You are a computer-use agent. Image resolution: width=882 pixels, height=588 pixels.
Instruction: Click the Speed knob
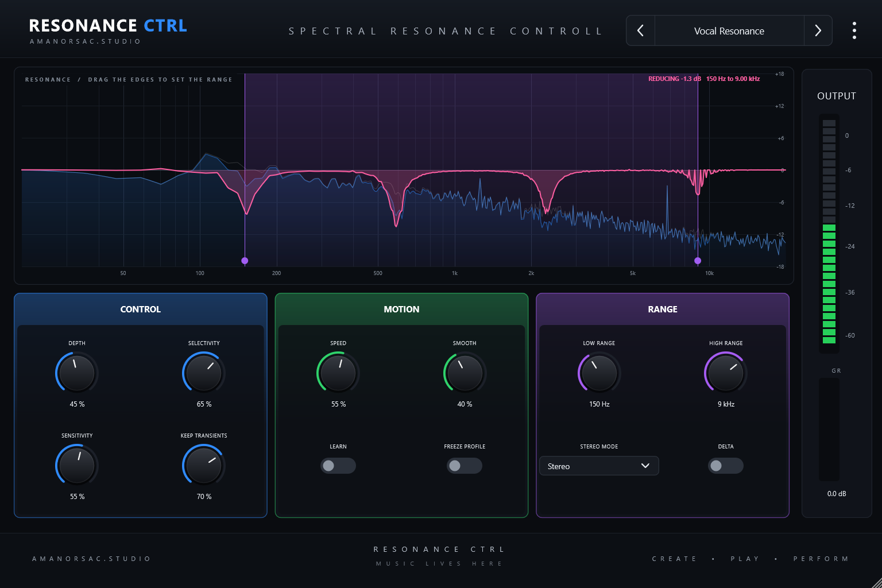(338, 373)
